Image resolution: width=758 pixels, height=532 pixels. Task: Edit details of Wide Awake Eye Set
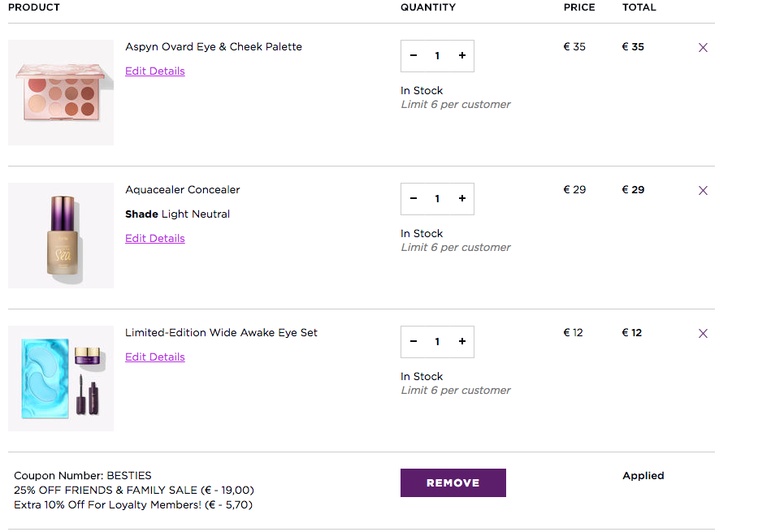pyautogui.click(x=155, y=357)
